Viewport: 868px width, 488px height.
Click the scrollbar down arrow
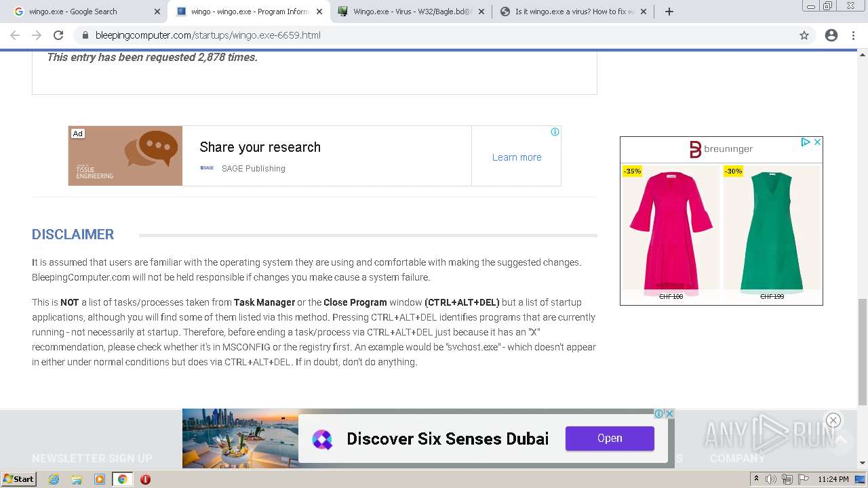pyautogui.click(x=863, y=463)
